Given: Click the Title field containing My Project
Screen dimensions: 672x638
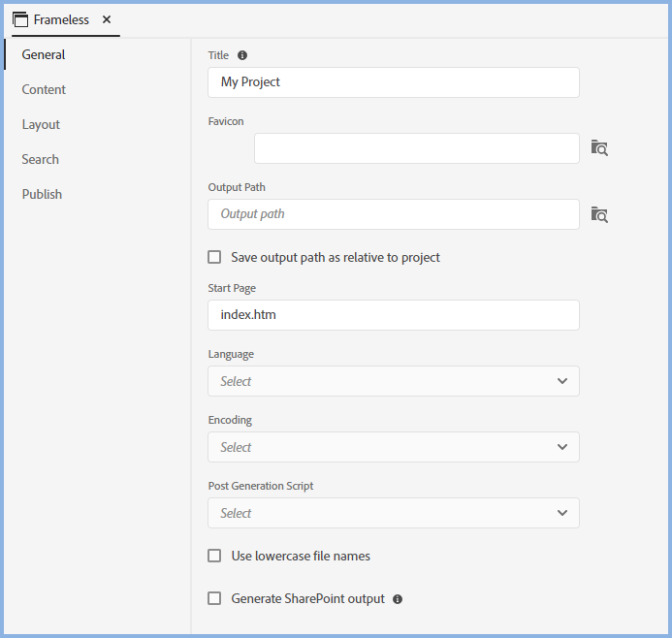Looking at the screenshot, I should pos(393,82).
